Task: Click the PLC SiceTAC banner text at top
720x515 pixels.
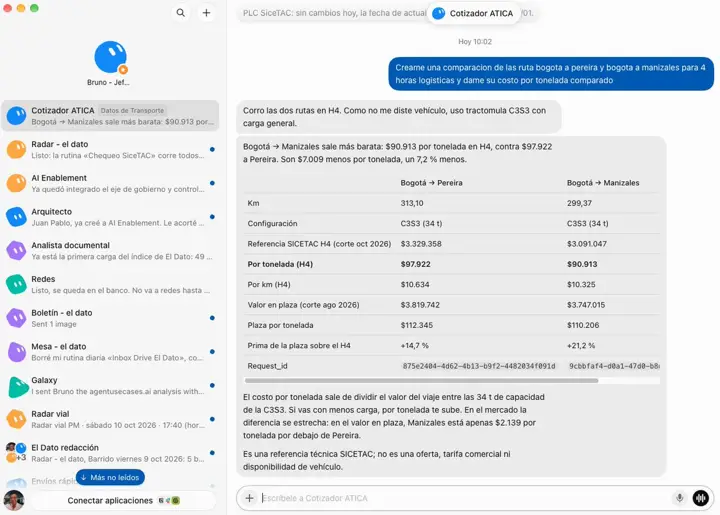Action: tap(334, 13)
